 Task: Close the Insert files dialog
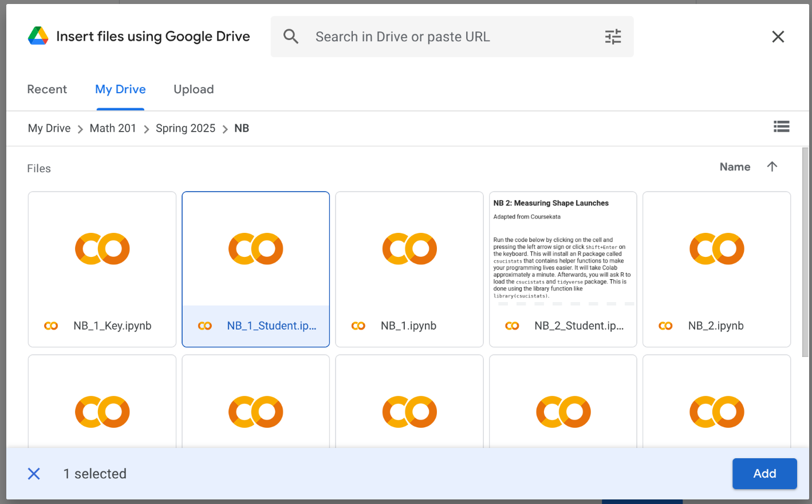(778, 37)
